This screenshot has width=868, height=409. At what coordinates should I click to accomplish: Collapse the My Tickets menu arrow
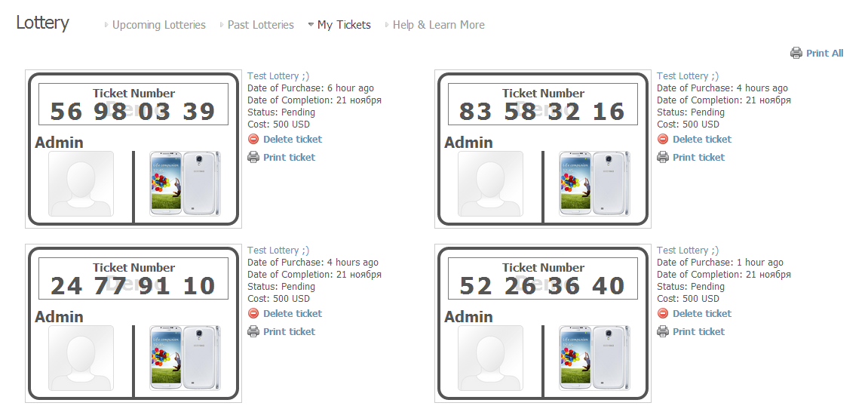tap(311, 24)
